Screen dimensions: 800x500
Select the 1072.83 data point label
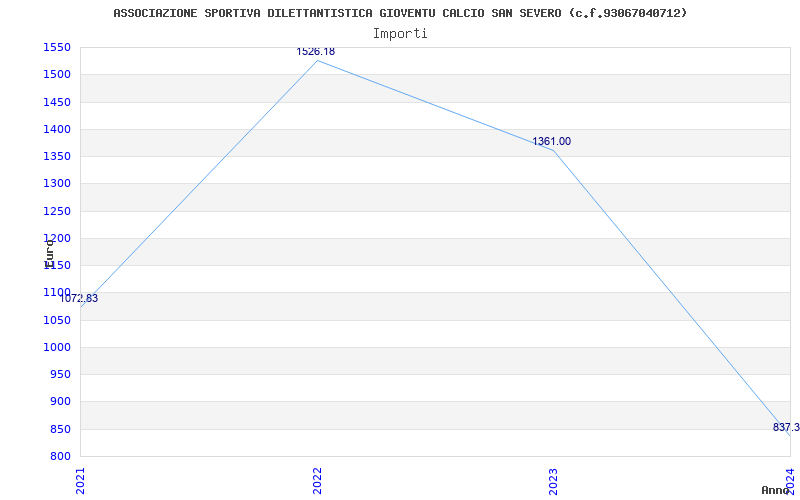[x=79, y=298]
